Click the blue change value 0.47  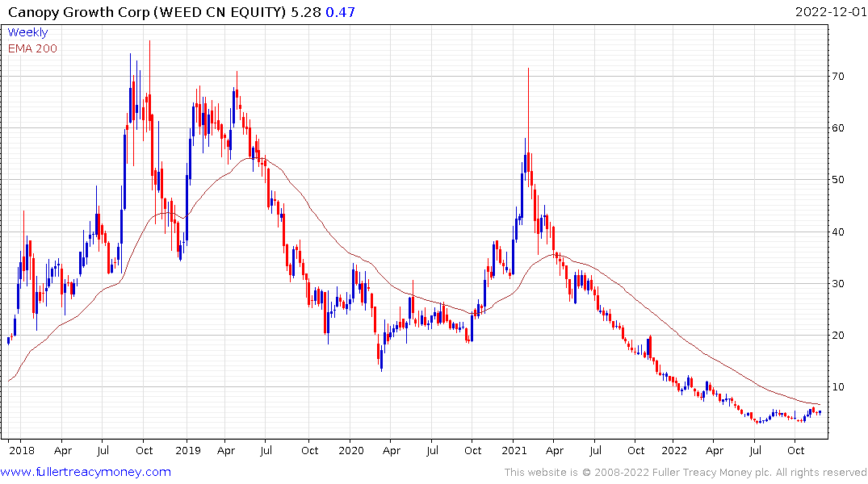(x=341, y=12)
